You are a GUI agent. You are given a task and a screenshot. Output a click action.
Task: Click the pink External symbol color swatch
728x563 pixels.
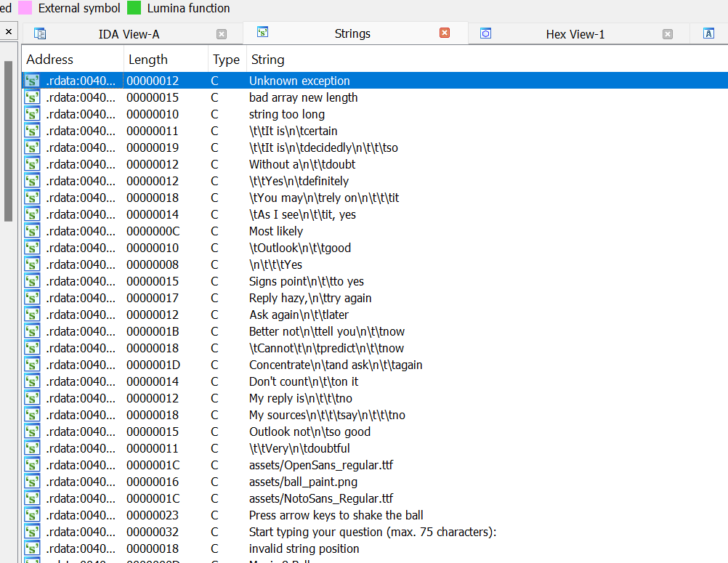[25, 9]
